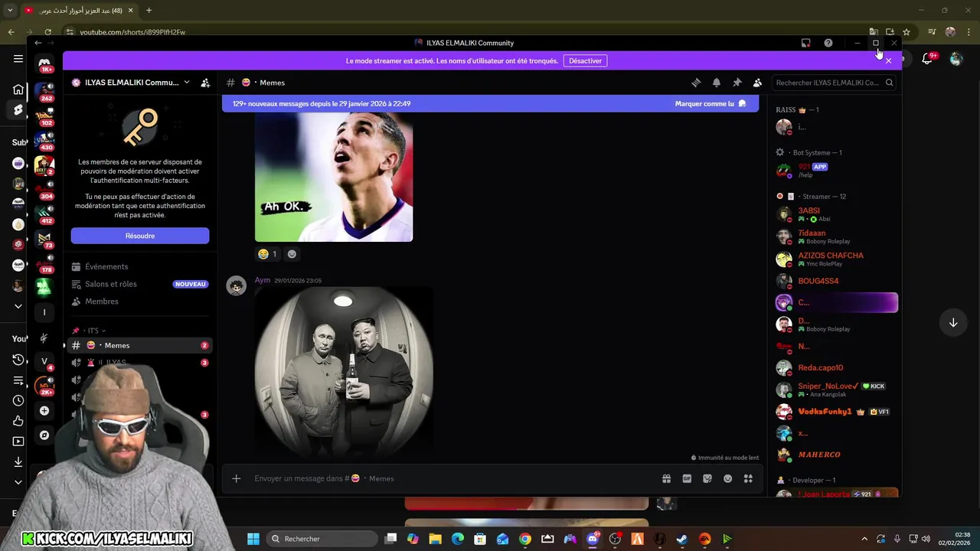The width and height of the screenshot is (980, 551).
Task: Open Discord help question mark icon
Action: (828, 43)
